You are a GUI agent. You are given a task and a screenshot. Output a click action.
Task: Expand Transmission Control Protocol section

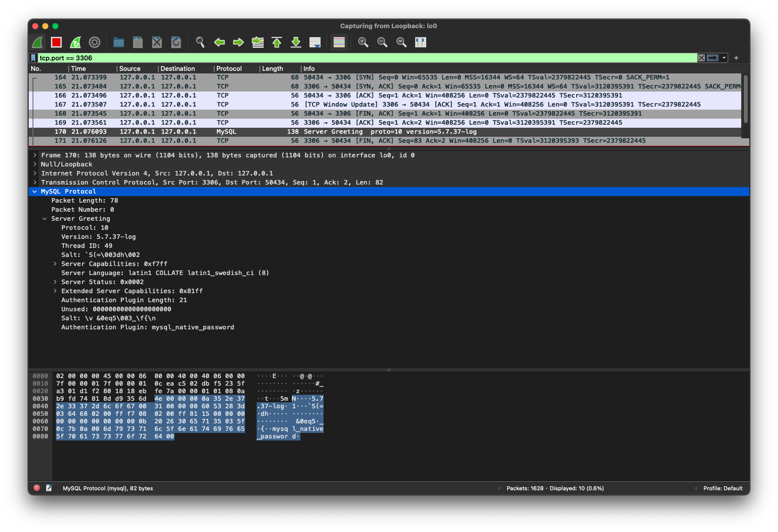(x=35, y=183)
